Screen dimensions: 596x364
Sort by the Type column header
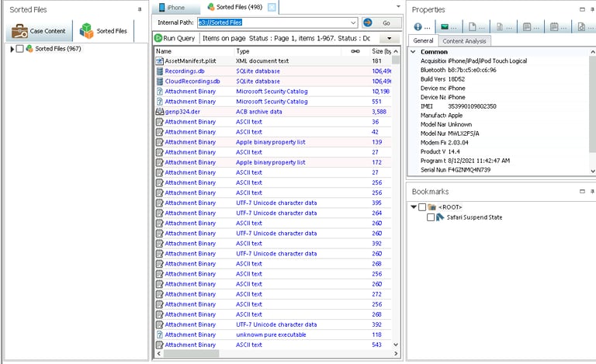[287, 51]
